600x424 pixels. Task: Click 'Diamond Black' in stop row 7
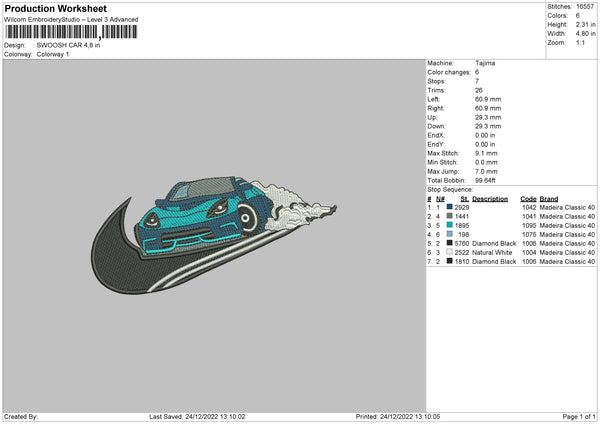click(494, 261)
